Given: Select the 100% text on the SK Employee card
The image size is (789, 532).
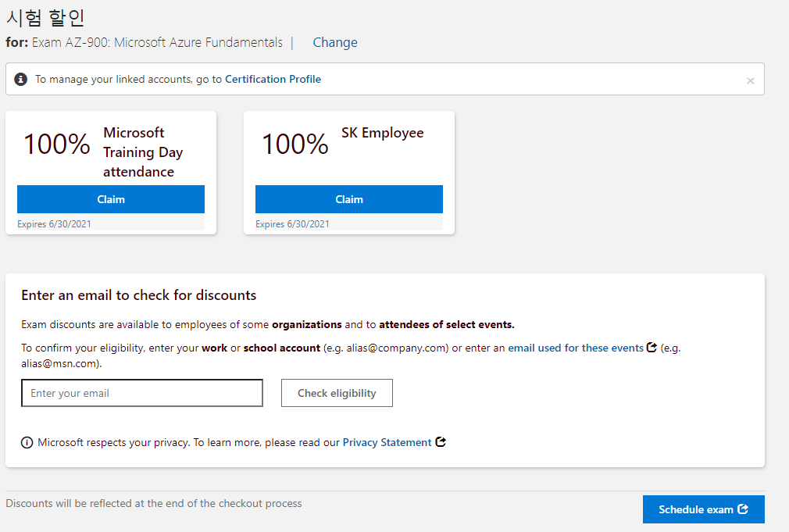Looking at the screenshot, I should (295, 144).
